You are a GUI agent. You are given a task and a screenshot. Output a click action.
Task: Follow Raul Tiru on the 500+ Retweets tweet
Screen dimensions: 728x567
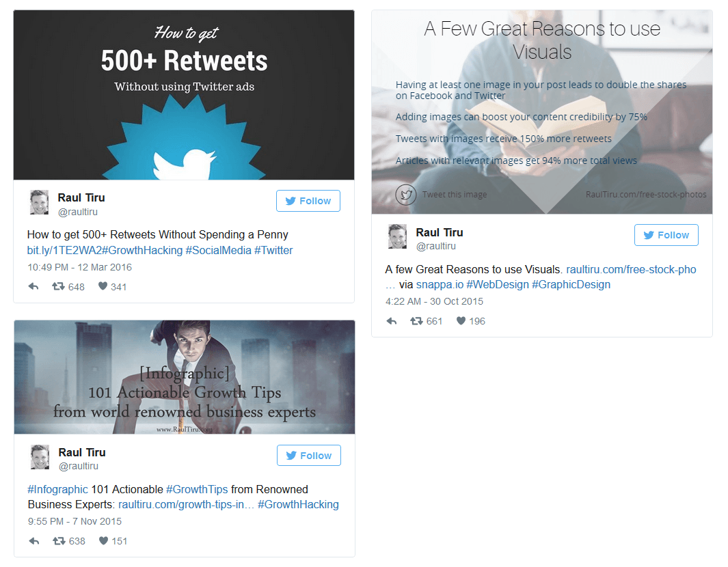point(308,201)
